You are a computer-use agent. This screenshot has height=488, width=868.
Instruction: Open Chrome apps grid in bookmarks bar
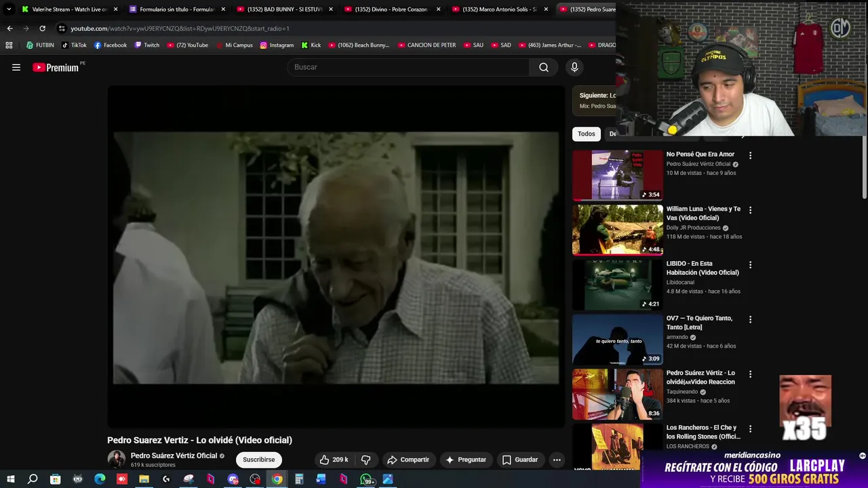point(9,45)
